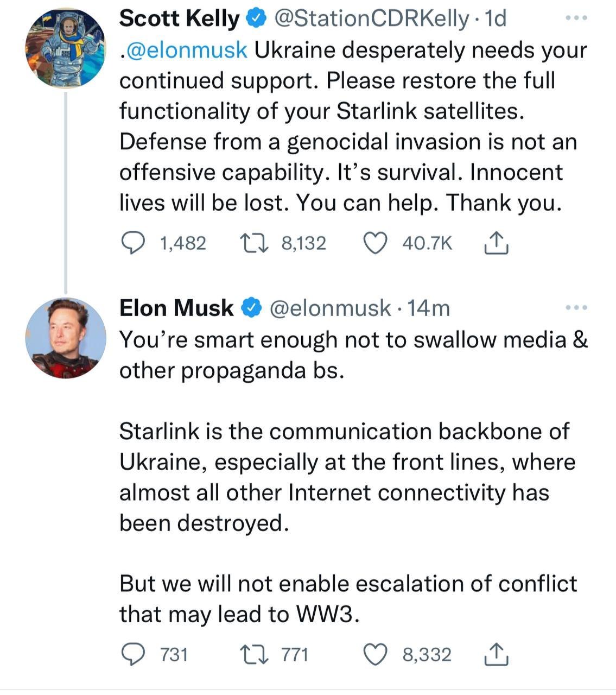Open Scott Kelly's profile name

click(x=179, y=19)
